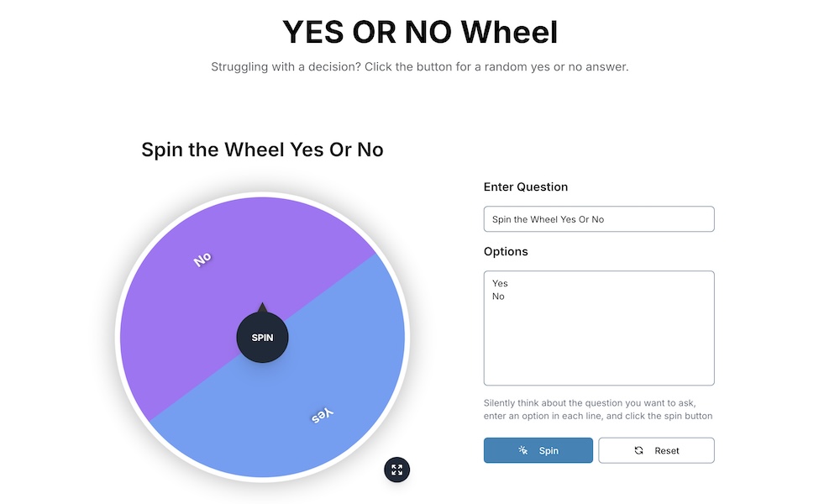Click the 'YES OR NO Wheel' page title
The height and width of the screenshot is (504, 840).
click(420, 32)
